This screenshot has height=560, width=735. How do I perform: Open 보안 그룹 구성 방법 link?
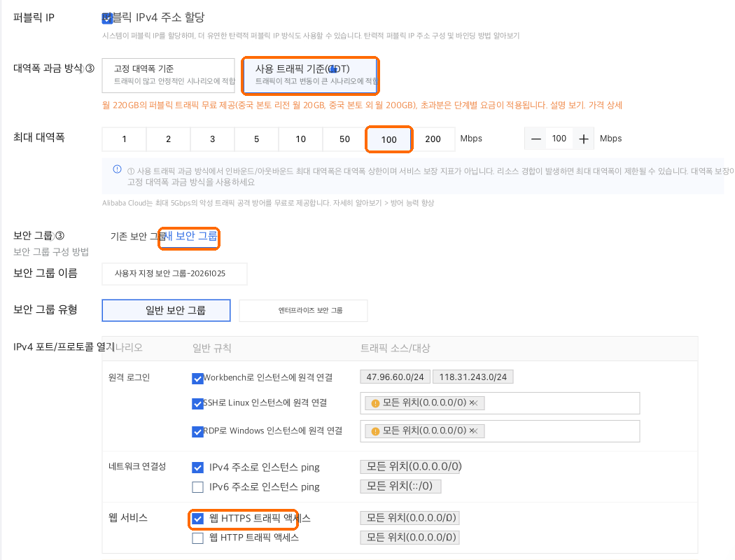51,251
